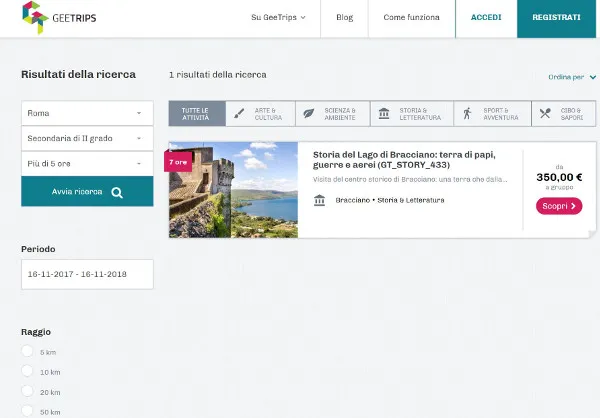Select the leaf Scienza & Ambiente icon

coord(309,114)
